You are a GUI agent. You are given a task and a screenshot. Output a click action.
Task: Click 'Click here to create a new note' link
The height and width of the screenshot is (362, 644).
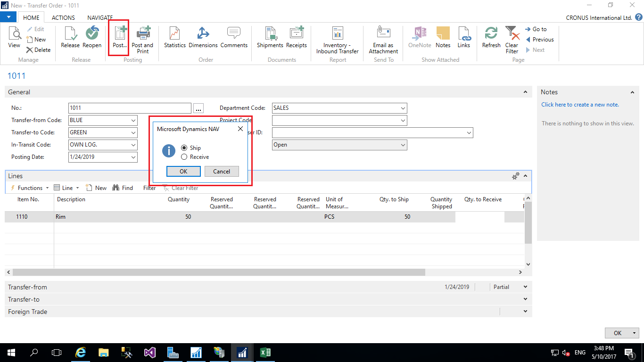pos(580,105)
